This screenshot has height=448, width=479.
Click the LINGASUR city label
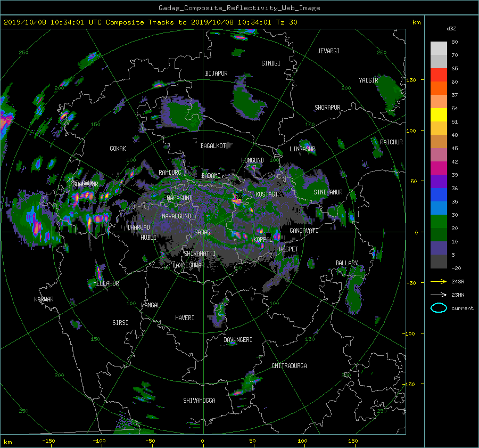click(302, 149)
